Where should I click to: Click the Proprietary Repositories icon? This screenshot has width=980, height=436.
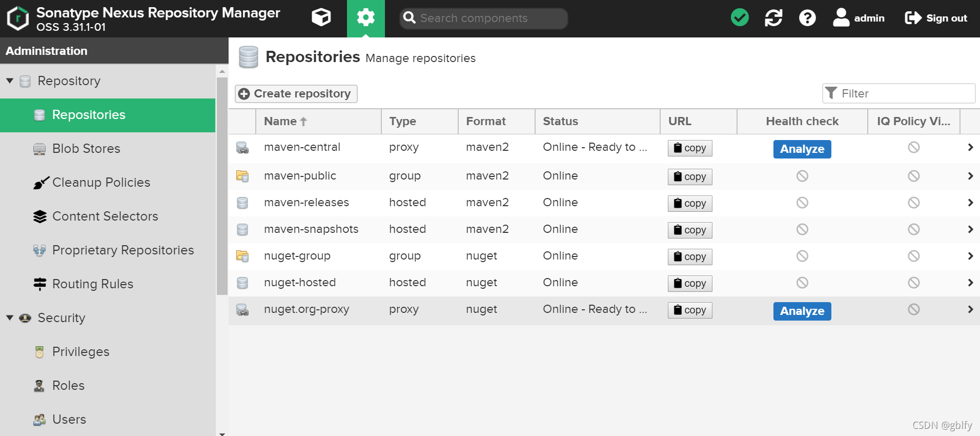[x=39, y=250]
